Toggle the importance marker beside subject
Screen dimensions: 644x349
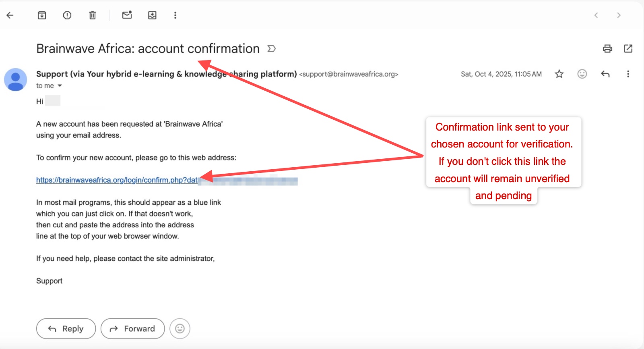point(272,49)
